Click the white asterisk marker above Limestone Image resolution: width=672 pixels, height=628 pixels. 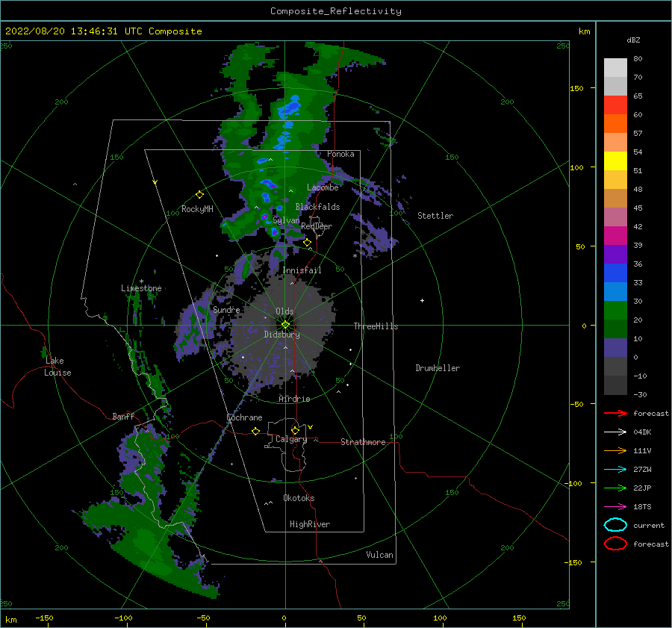(x=141, y=282)
